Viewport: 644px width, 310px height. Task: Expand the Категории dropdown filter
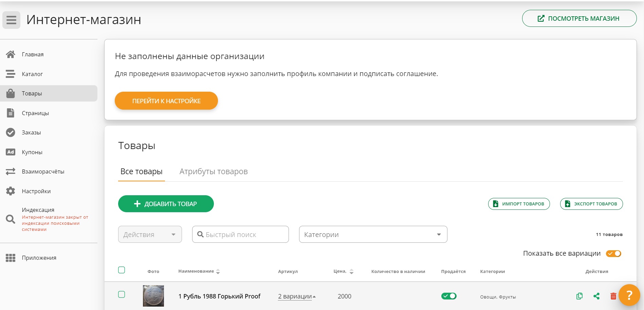pyautogui.click(x=373, y=234)
